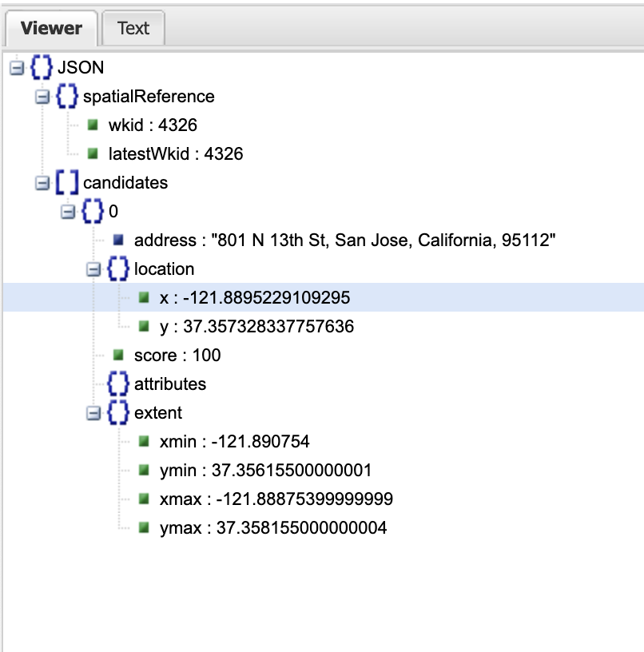Click the object icon beside extent
This screenshot has height=652, width=644.
click(x=118, y=413)
